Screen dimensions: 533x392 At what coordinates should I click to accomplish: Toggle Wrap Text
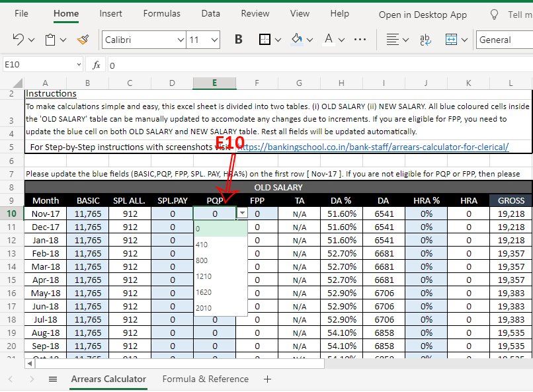[426, 40]
